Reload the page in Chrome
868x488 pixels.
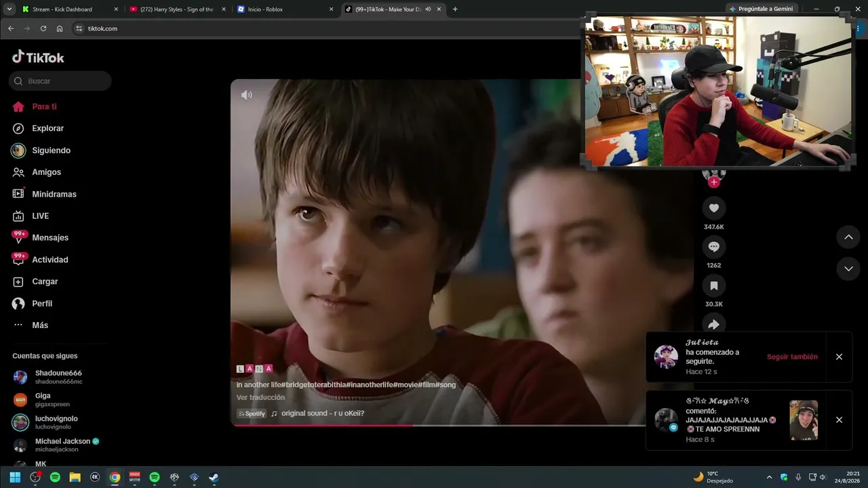pyautogui.click(x=43, y=28)
